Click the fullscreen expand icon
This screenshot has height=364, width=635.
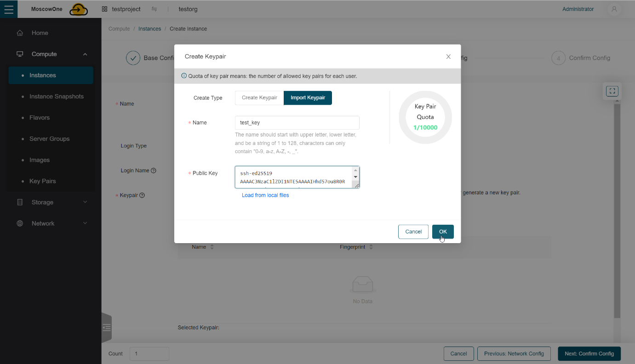[x=612, y=91]
